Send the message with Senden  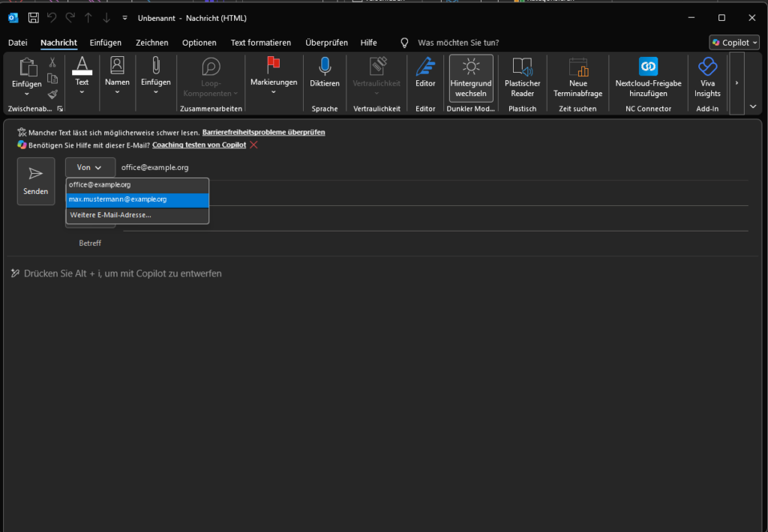pyautogui.click(x=36, y=181)
